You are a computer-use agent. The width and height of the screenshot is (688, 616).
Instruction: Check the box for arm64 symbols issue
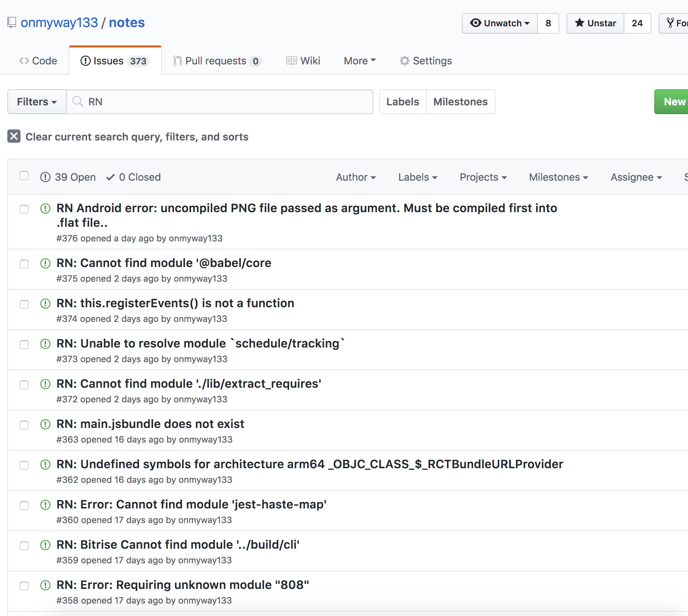[24, 465]
